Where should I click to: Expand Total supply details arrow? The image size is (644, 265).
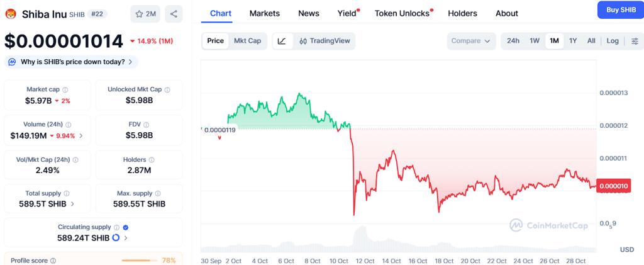[x=72, y=204]
